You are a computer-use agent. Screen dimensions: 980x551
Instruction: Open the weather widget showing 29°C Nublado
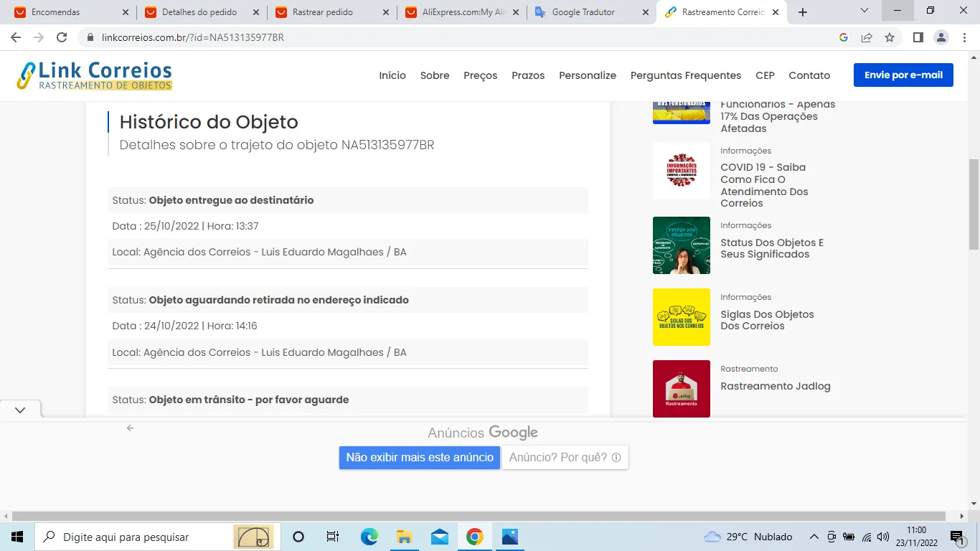click(748, 537)
